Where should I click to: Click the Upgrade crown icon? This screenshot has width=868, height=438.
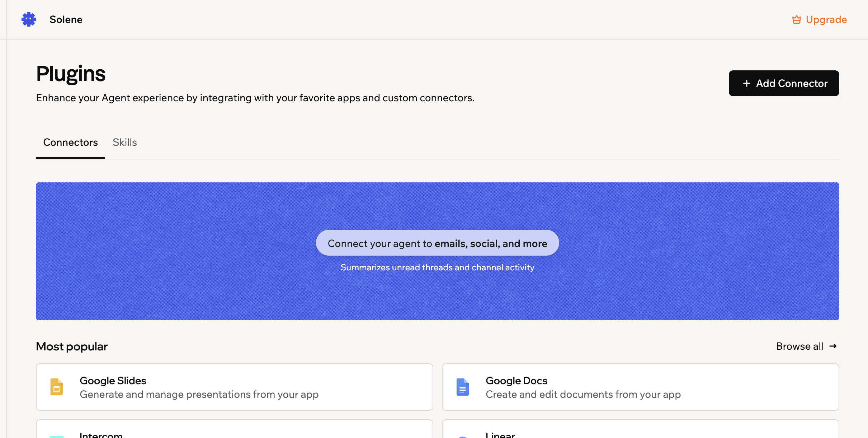coord(797,19)
